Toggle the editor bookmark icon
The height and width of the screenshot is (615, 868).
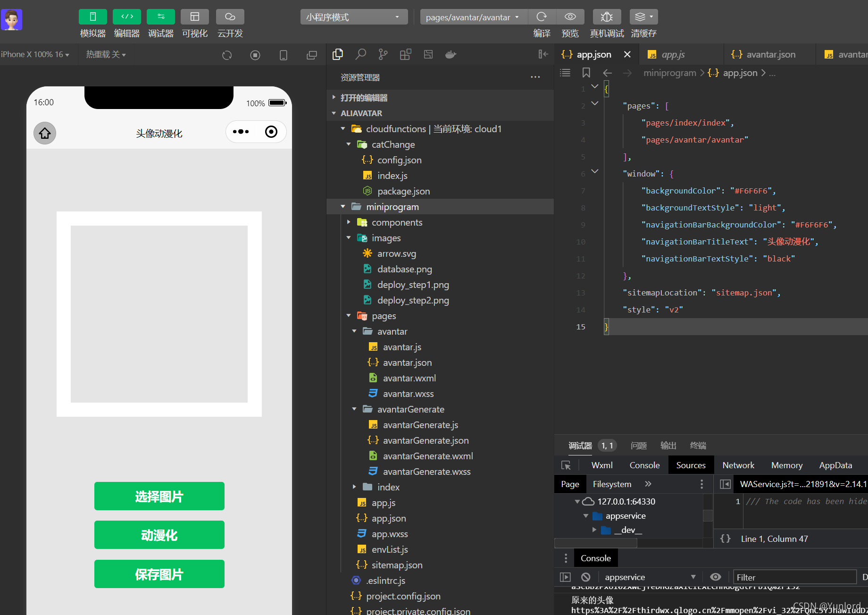point(586,73)
